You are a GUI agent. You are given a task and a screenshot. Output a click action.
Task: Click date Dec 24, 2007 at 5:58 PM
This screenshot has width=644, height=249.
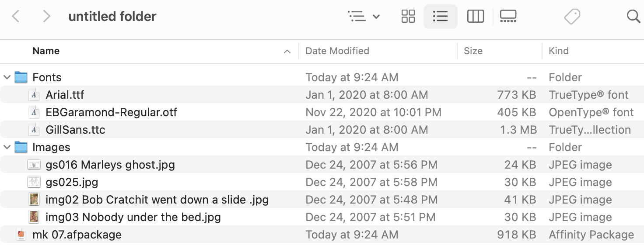click(x=371, y=182)
